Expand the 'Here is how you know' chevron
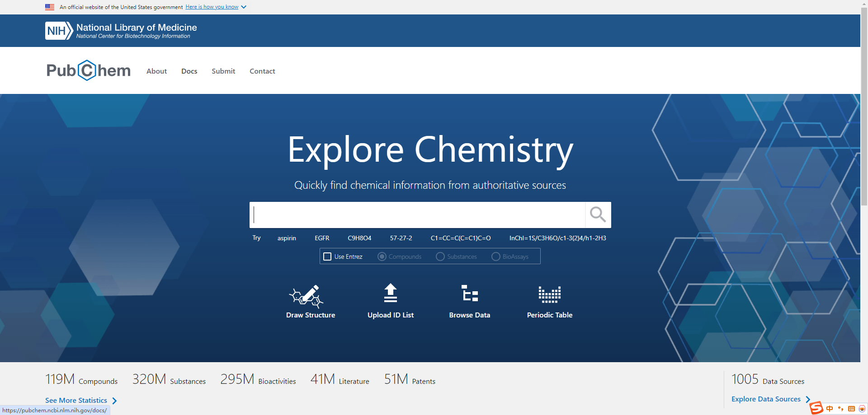The image size is (868, 415). (244, 7)
